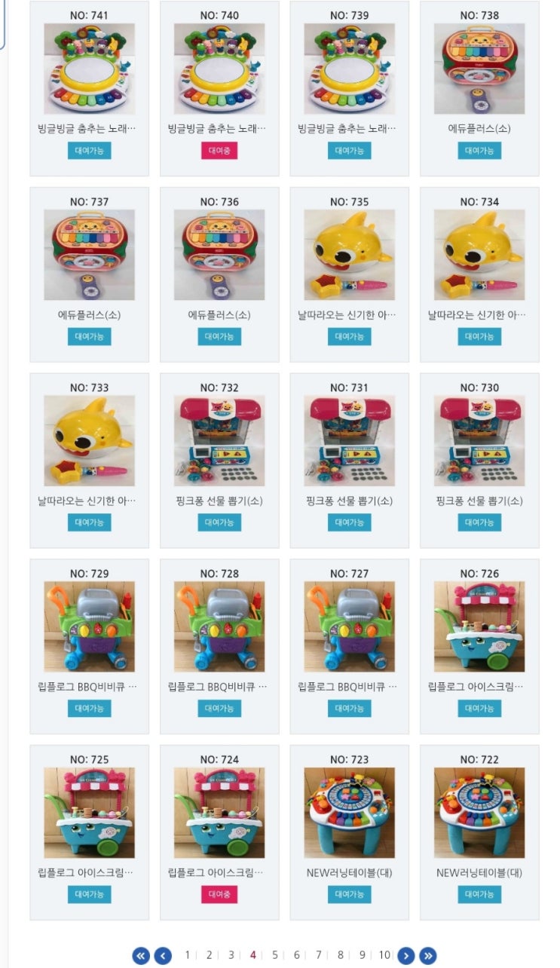Click 핑크퐁 선물 뽑기(소) title under NO: 730
Image resolution: width=560 pixels, height=968 pixels.
pyautogui.click(x=479, y=501)
